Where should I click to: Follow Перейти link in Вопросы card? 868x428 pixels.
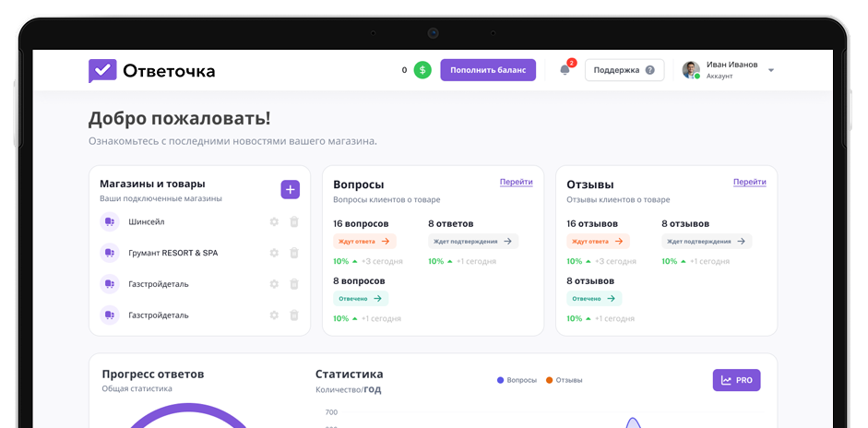516,182
